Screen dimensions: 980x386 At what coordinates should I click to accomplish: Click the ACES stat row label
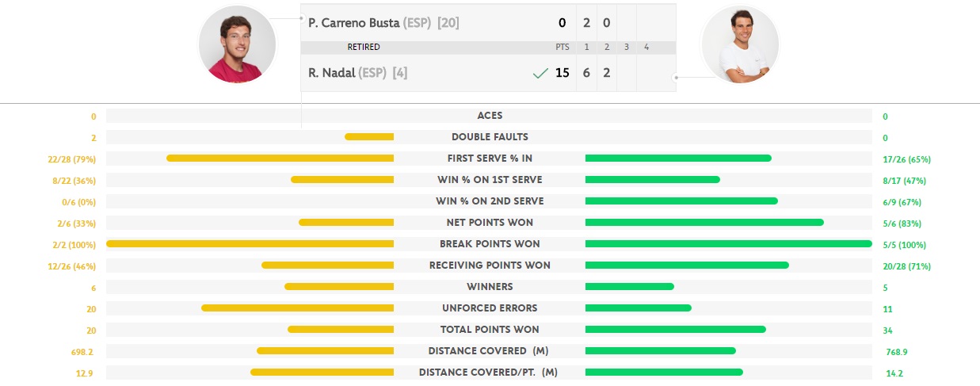coord(490,116)
